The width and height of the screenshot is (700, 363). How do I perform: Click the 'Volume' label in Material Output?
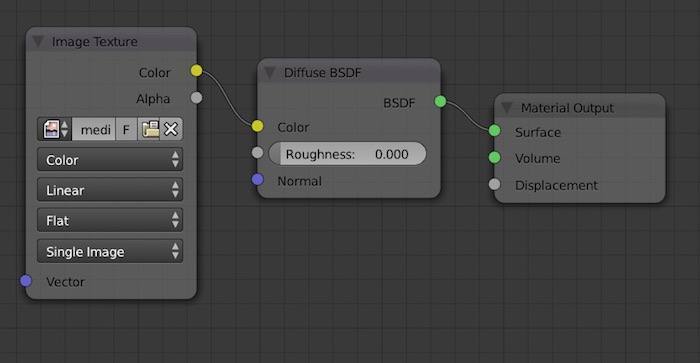[538, 159]
